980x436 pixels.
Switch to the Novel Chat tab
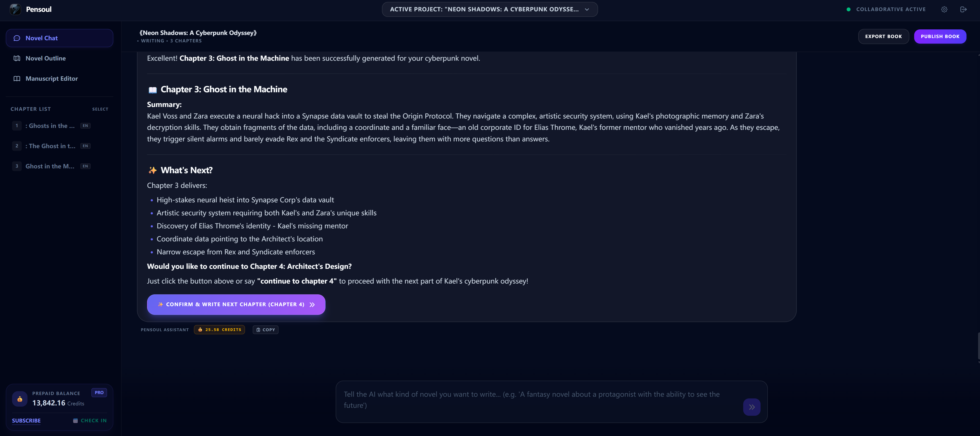(59, 38)
